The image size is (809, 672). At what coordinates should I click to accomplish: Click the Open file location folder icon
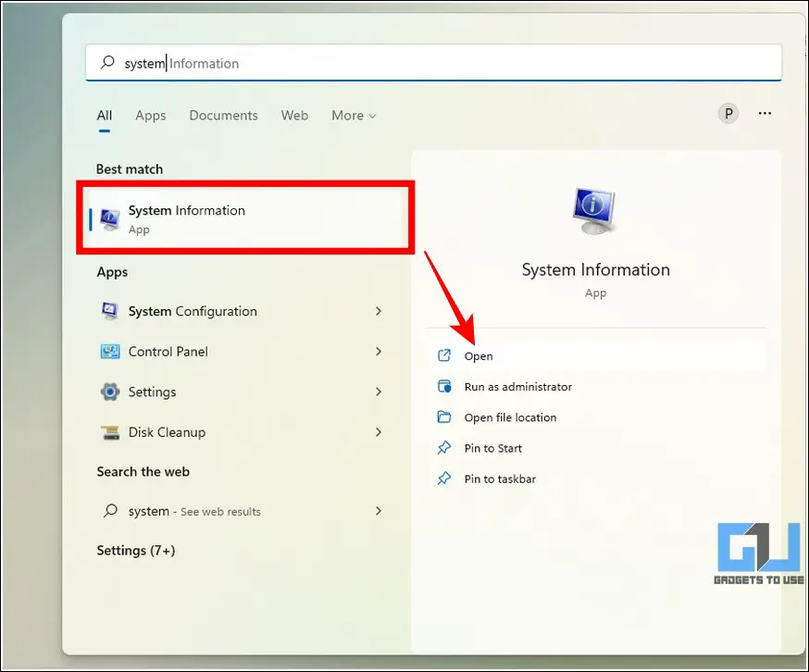pos(444,417)
